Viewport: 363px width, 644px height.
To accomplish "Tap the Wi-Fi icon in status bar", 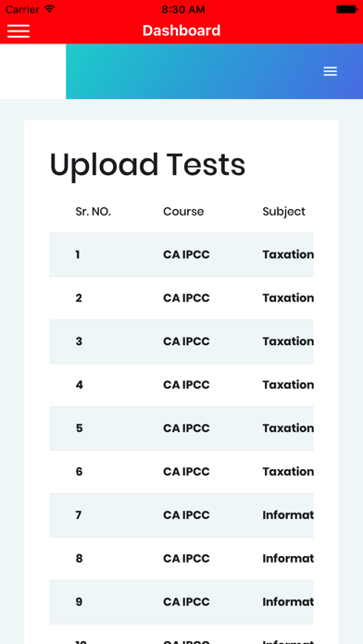I will coord(50,9).
